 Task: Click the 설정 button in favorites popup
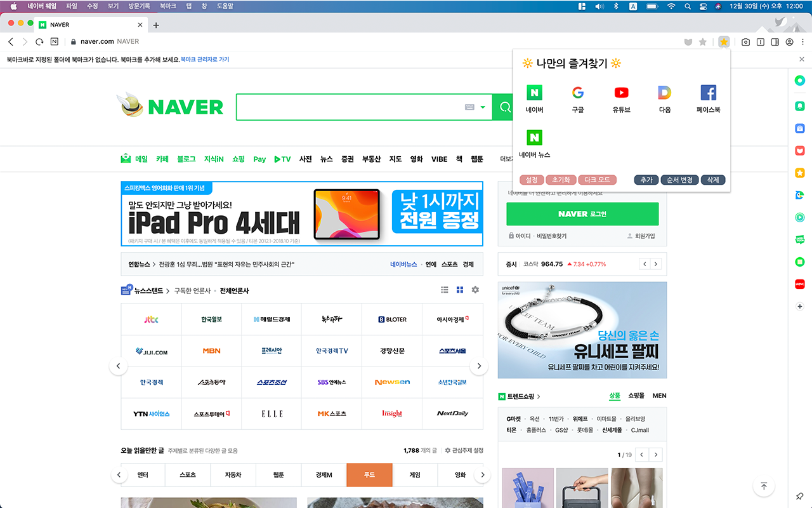[x=532, y=180]
